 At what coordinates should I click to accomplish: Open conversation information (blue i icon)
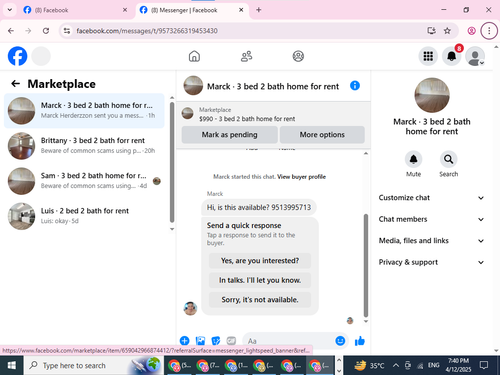coord(355,86)
